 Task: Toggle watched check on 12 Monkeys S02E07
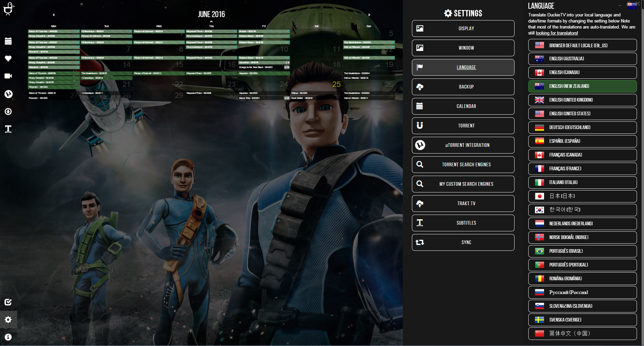[130, 32]
